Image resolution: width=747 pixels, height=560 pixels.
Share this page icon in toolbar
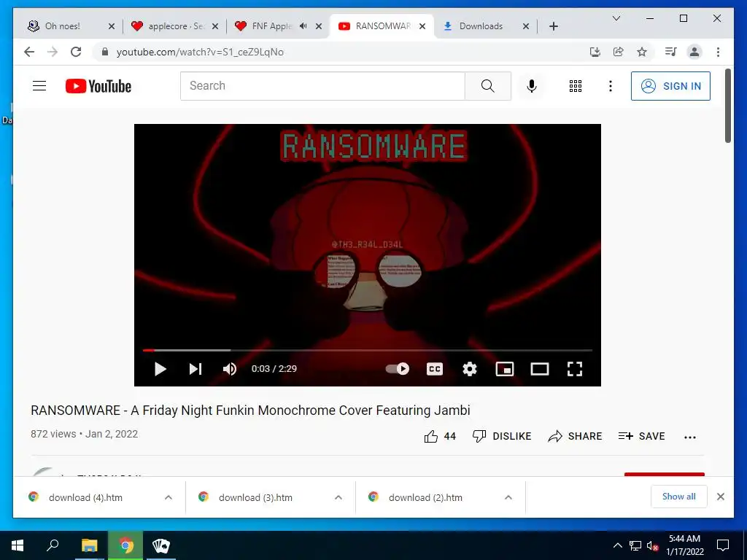coord(619,52)
